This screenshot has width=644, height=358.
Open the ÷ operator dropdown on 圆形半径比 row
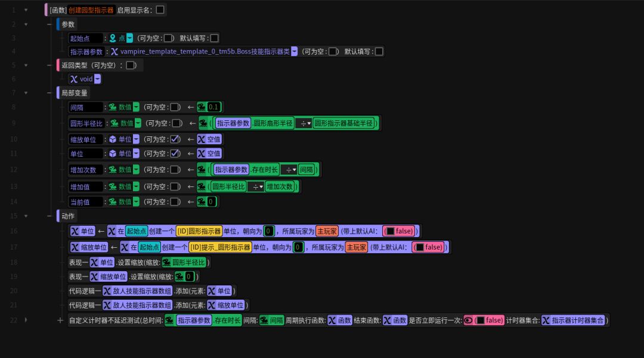pyautogui.click(x=304, y=123)
